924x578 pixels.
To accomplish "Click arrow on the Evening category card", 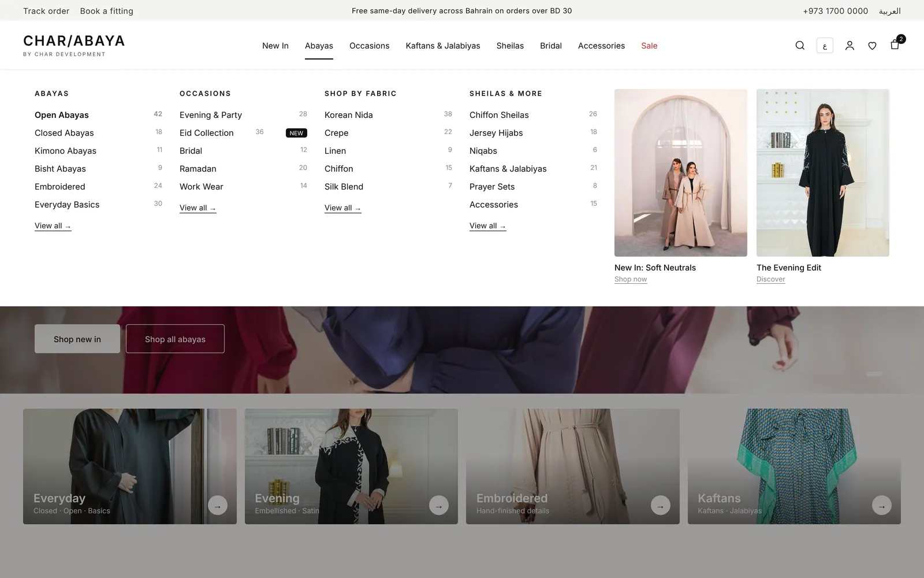I will pyautogui.click(x=439, y=506).
